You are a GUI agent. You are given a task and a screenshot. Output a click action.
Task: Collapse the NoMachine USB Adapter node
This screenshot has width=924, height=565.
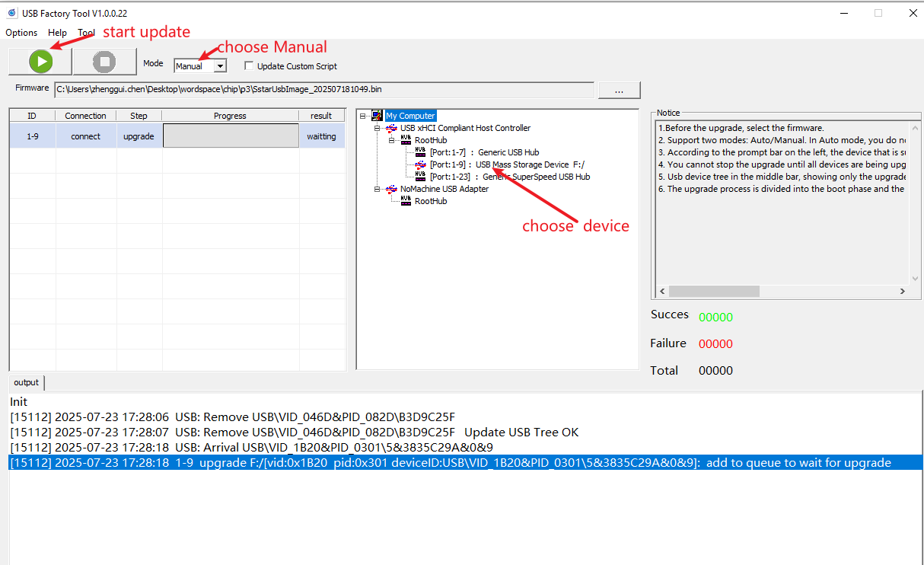(377, 189)
